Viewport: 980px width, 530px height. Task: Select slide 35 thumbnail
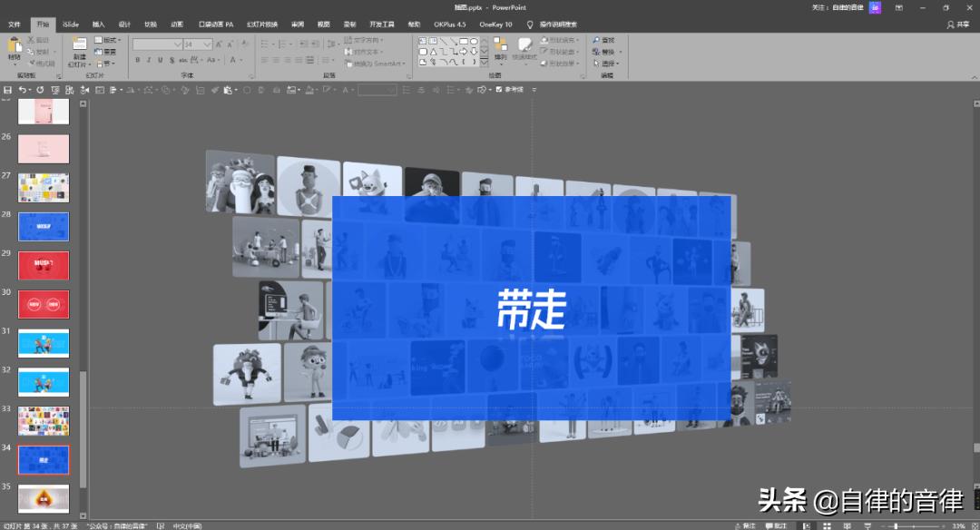[44, 499]
